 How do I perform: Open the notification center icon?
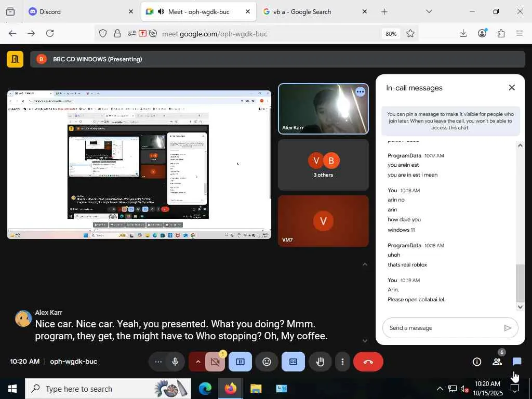coord(515,389)
